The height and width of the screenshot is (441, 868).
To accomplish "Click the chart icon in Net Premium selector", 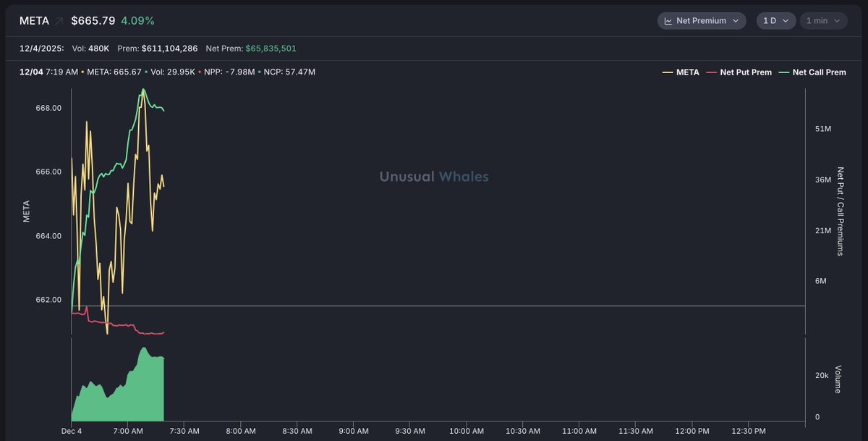I will click(x=668, y=21).
